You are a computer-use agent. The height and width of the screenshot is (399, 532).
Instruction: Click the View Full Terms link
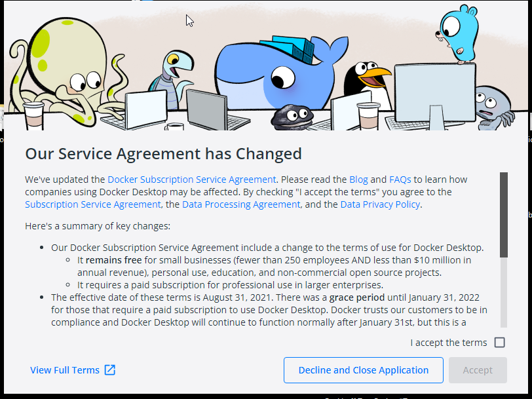click(x=65, y=370)
